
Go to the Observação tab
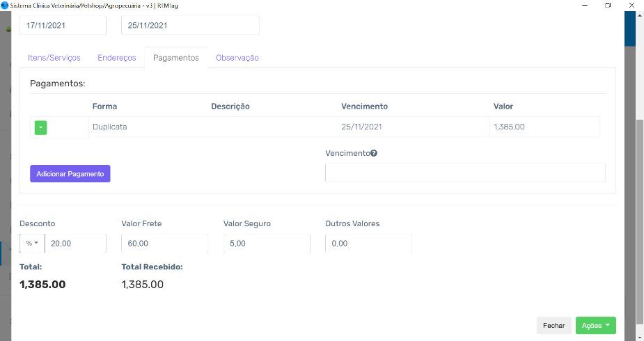coord(237,58)
